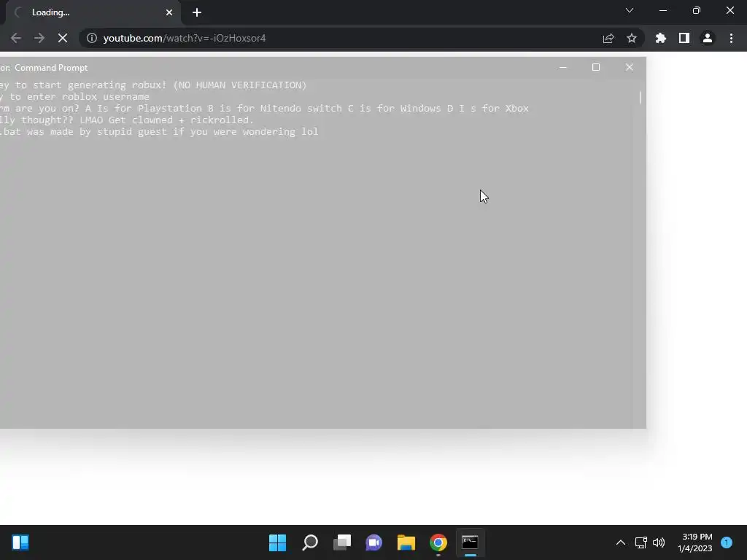Select the Loading... tab

(x=93, y=12)
